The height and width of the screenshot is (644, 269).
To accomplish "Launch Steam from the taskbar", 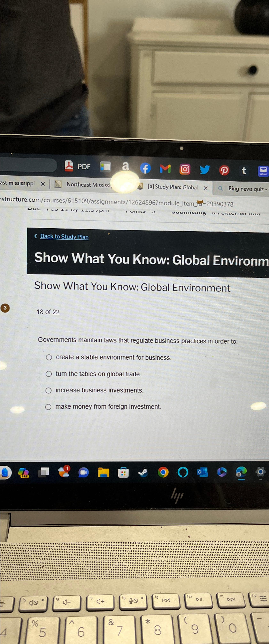I will coord(143,472).
